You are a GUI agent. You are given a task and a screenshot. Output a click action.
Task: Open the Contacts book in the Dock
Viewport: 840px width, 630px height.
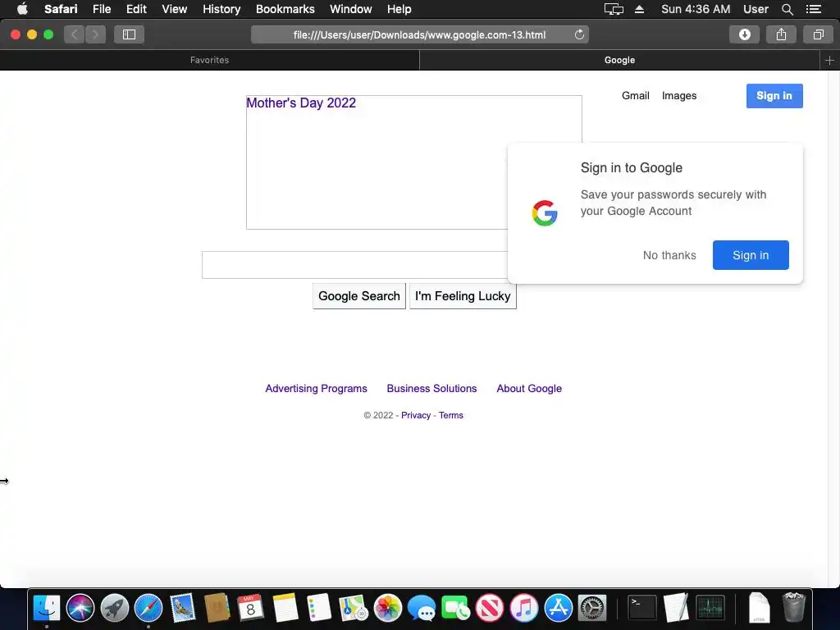[217, 608]
